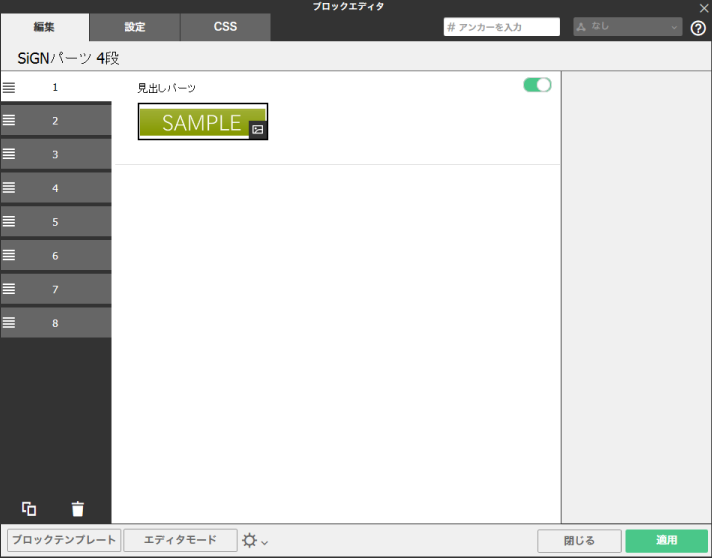
Task: Toggle the 見出しパーツ switch off
Action: point(537,85)
